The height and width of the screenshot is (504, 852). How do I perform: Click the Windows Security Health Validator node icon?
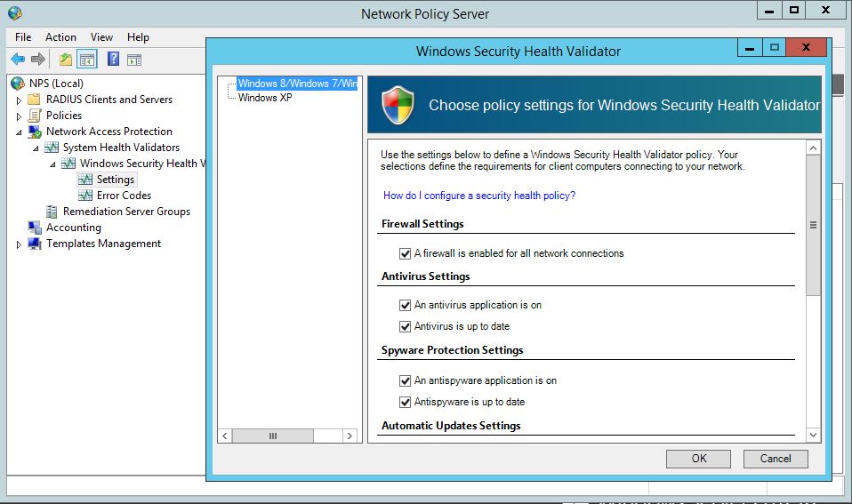(68, 163)
